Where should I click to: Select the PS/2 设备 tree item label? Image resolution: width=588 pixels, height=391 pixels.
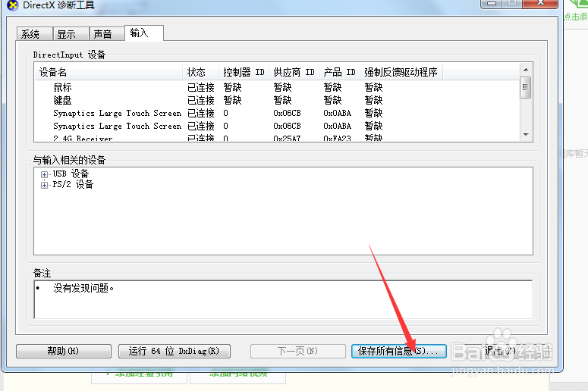[73, 184]
